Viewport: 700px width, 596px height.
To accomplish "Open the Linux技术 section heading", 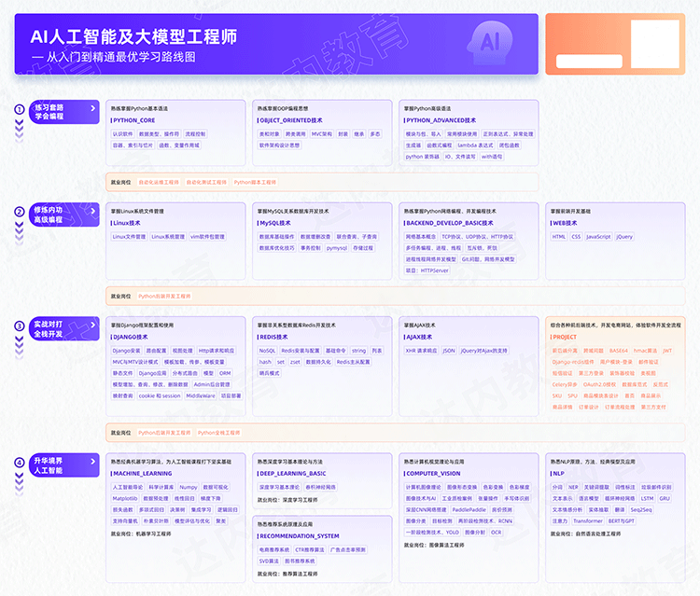I will [x=125, y=223].
